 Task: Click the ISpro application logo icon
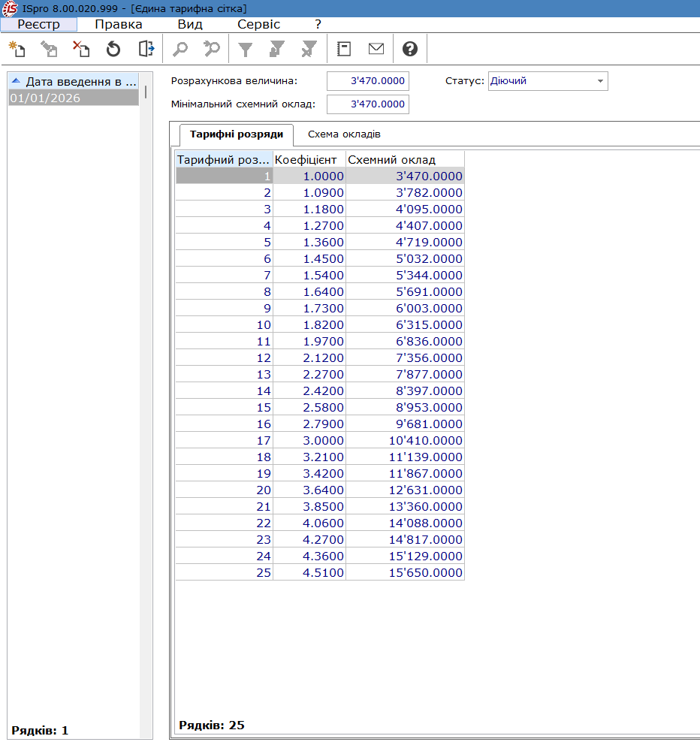(x=10, y=8)
